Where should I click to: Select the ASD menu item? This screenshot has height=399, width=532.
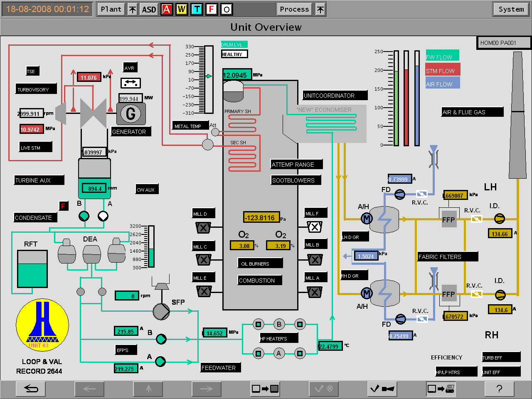point(149,9)
